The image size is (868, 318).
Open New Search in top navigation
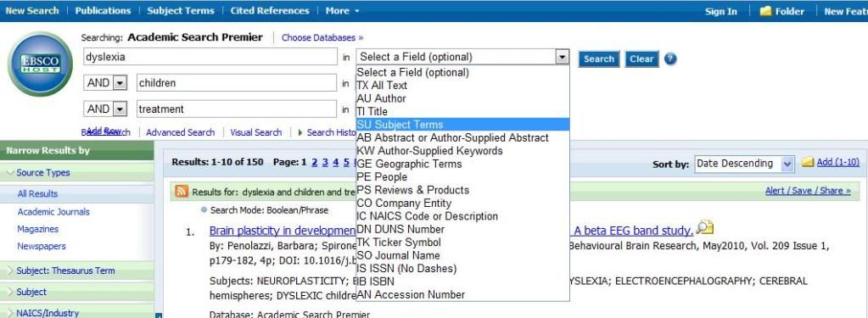pos(32,10)
